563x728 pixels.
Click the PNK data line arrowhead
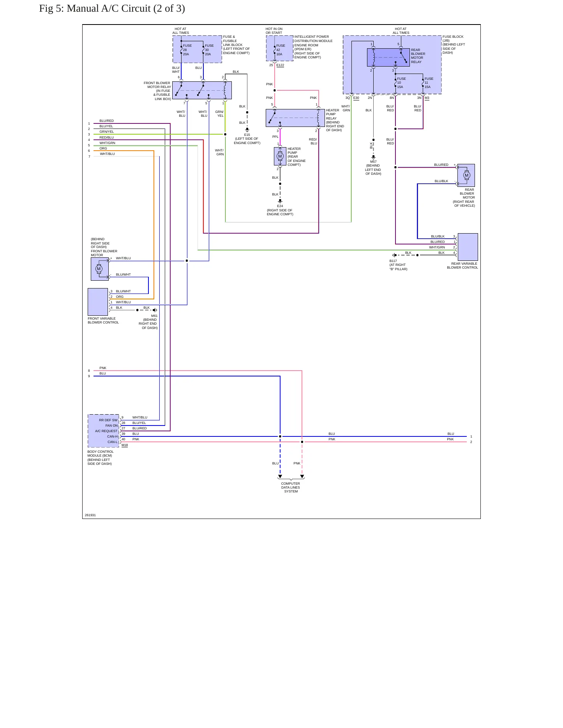click(302, 477)
